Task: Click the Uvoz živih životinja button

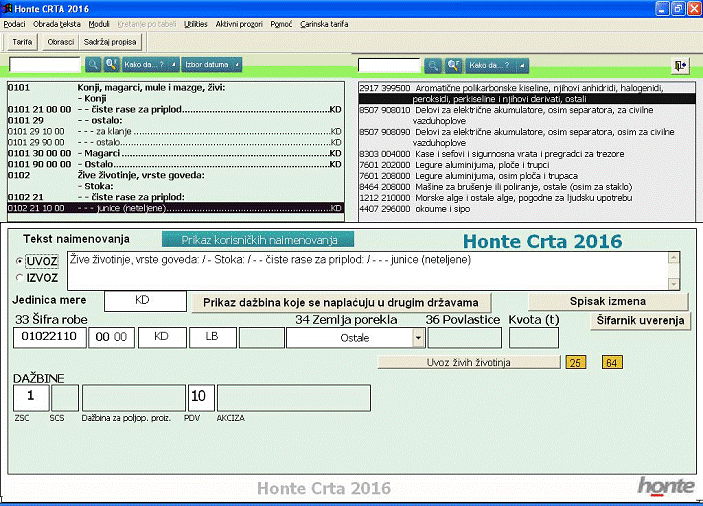Action: 469,362
